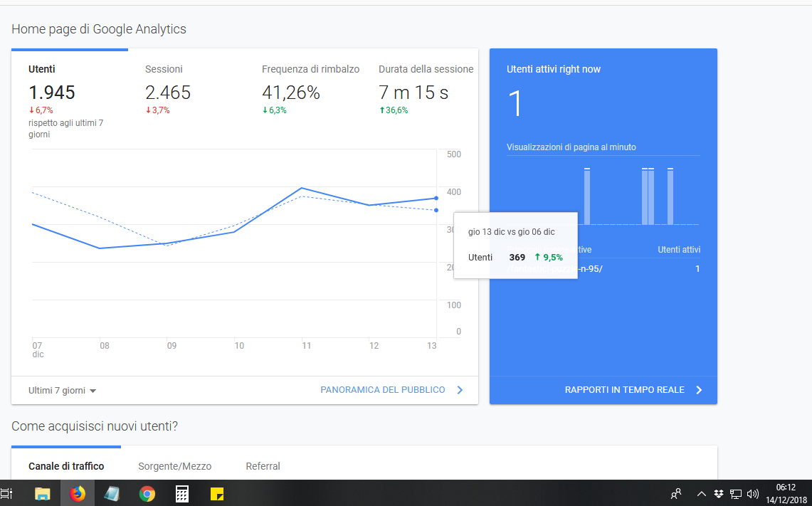Open the Calculator taskbar icon
Screen dimensions: 812x506
[181, 494]
